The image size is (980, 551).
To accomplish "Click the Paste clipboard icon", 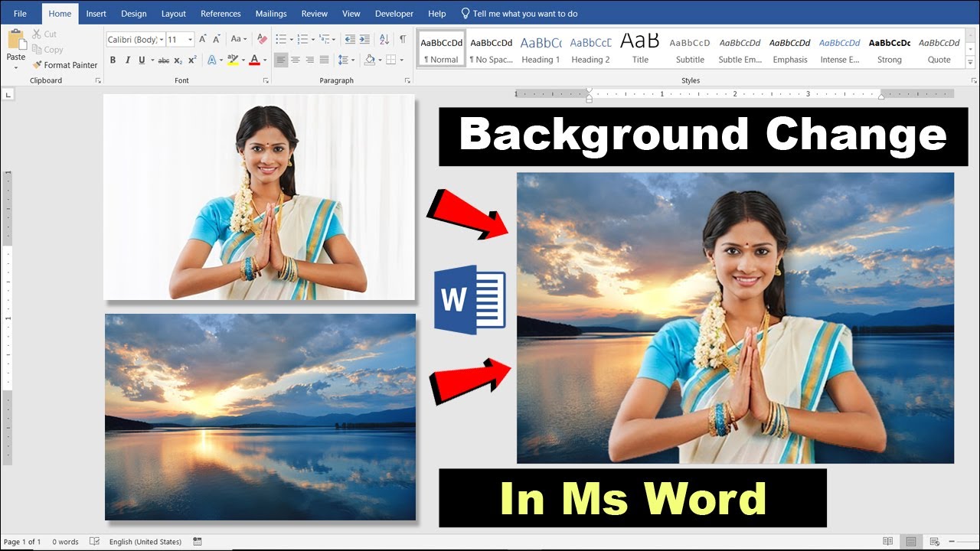I will point(16,40).
